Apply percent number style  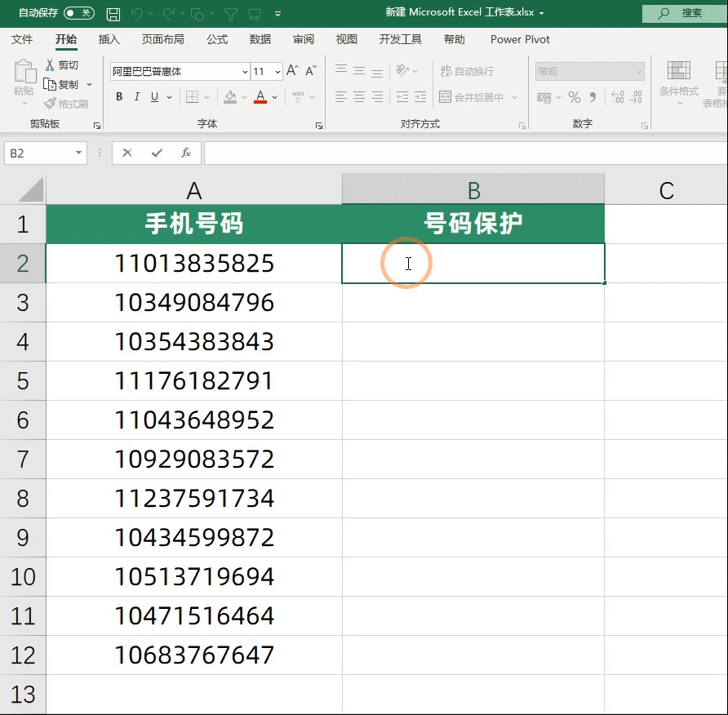pos(575,97)
